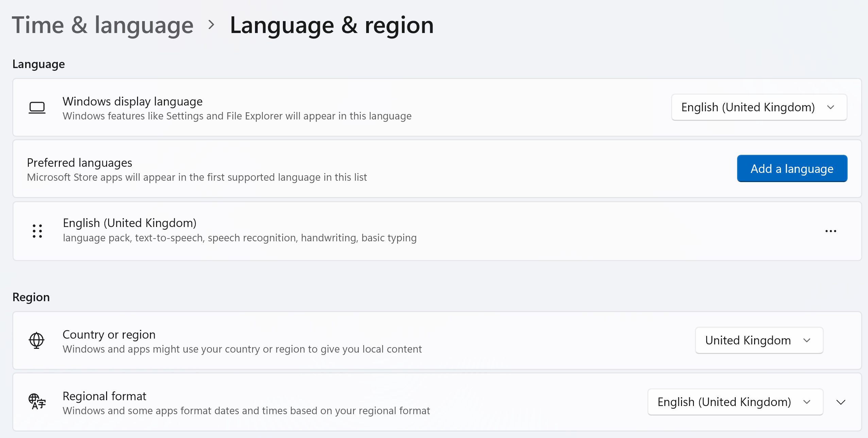Image resolution: width=868 pixels, height=438 pixels.
Task: Click the Add a language button
Action: (792, 168)
